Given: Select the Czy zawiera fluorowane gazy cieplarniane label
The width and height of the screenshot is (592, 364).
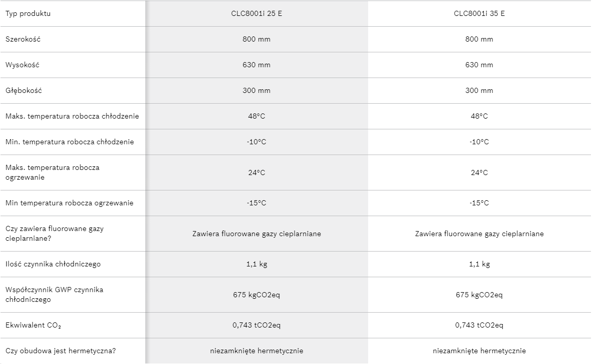Looking at the screenshot, I should pos(54,234).
